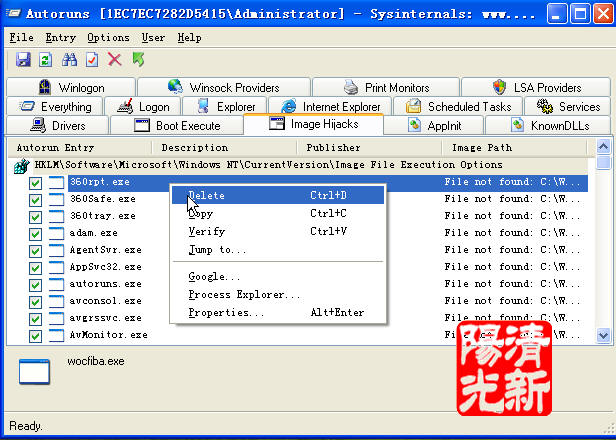Switch to the Everything tab
616x440 pixels.
point(55,106)
